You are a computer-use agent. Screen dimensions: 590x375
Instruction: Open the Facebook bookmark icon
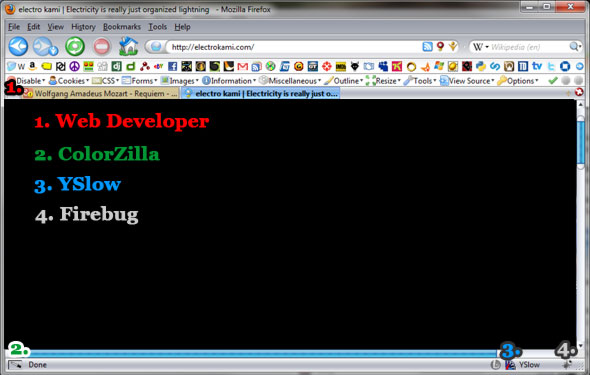tap(172, 67)
